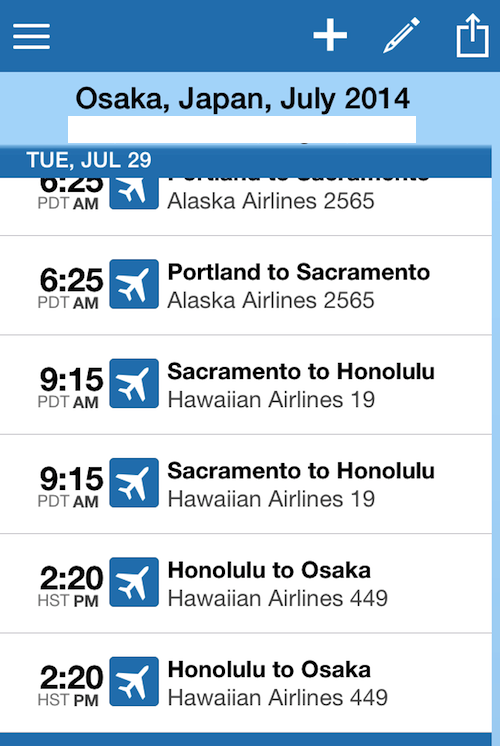Tap the plane icon of the last Honolulu to Osaka flight
This screenshot has height=746, width=500.
point(134,682)
